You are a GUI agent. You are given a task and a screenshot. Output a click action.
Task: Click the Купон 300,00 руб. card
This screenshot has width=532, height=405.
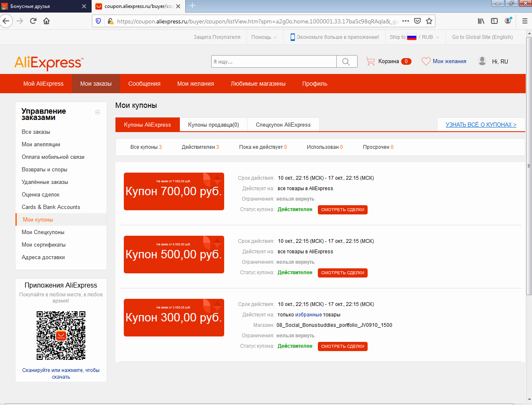click(174, 318)
